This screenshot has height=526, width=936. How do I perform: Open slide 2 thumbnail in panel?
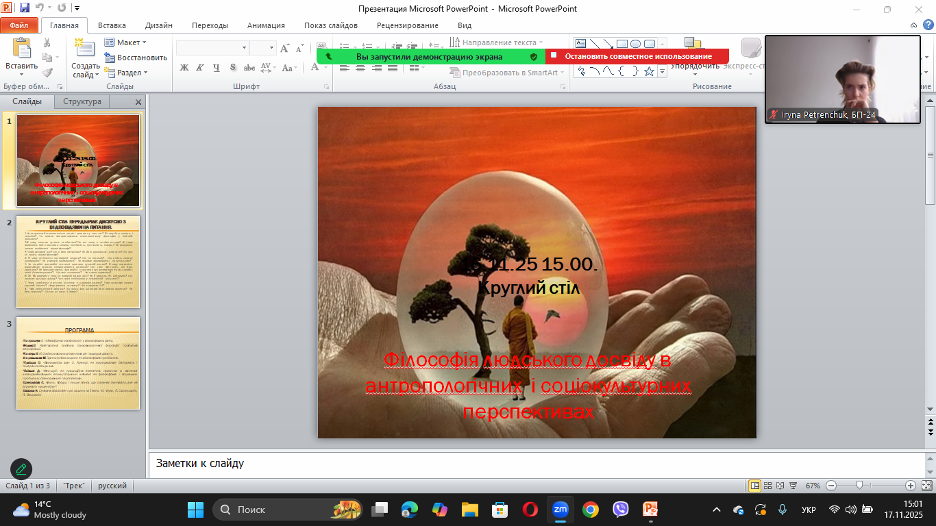coord(78,262)
